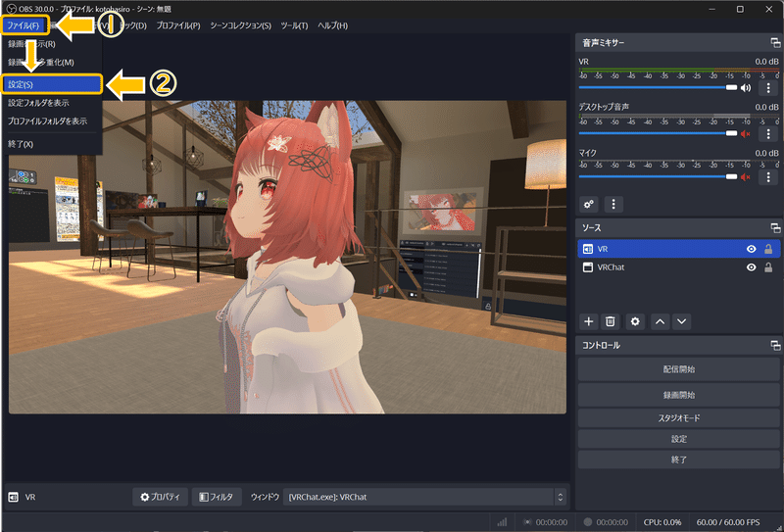Image resolution: width=784 pixels, height=532 pixels.
Task: Open options menu for デスクトップ音声 channel
Action: tap(768, 133)
